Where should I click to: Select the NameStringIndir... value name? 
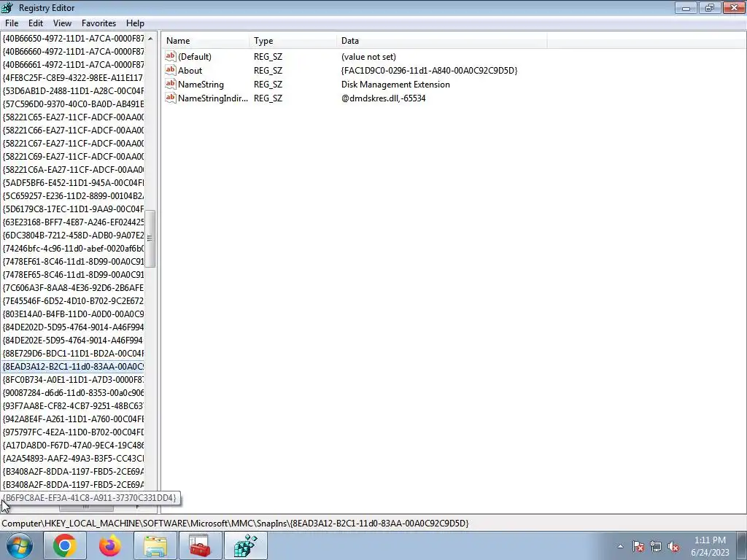(x=212, y=98)
